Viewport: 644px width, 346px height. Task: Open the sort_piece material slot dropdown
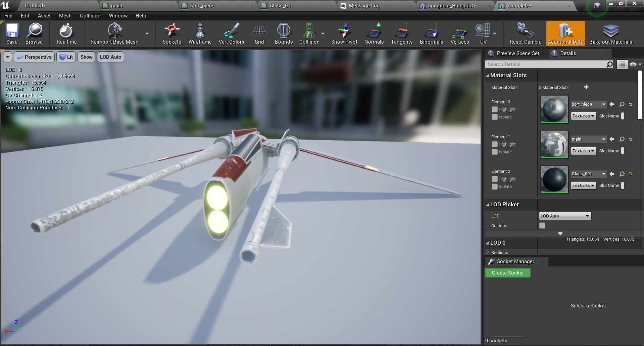pos(588,104)
